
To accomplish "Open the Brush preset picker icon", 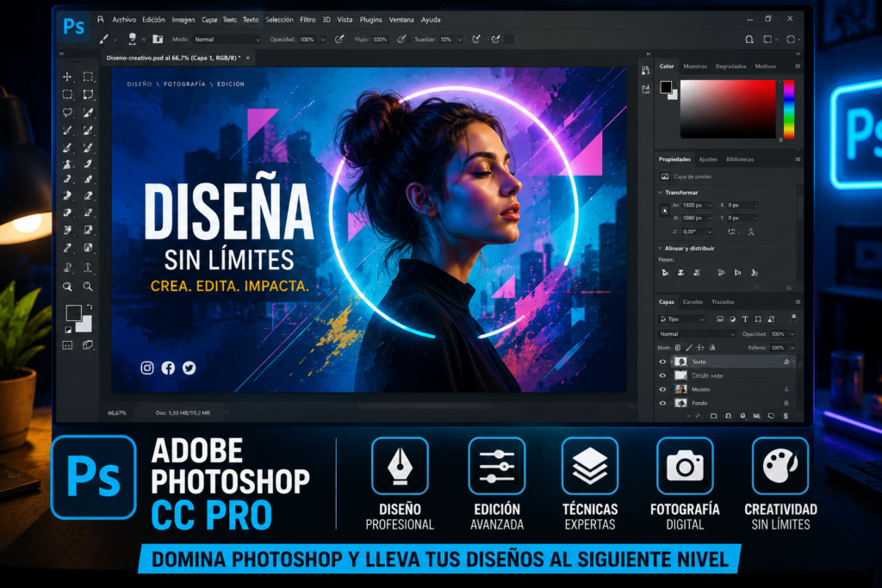I will [132, 39].
